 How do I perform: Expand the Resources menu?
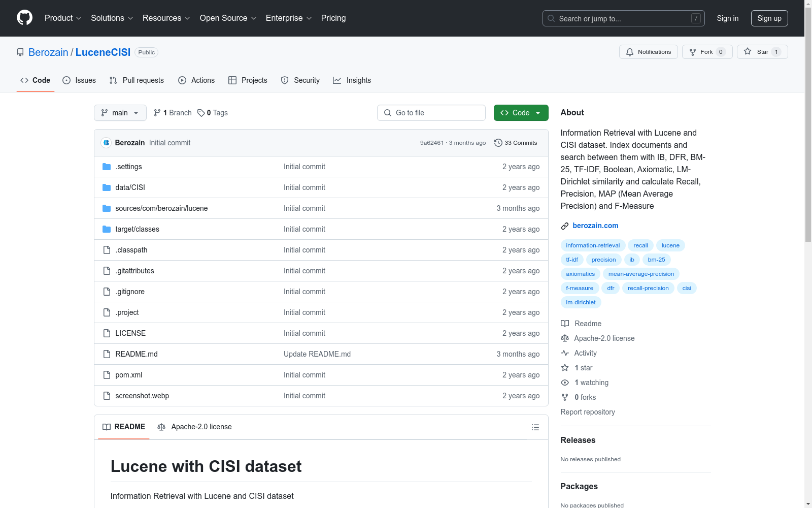pyautogui.click(x=166, y=18)
